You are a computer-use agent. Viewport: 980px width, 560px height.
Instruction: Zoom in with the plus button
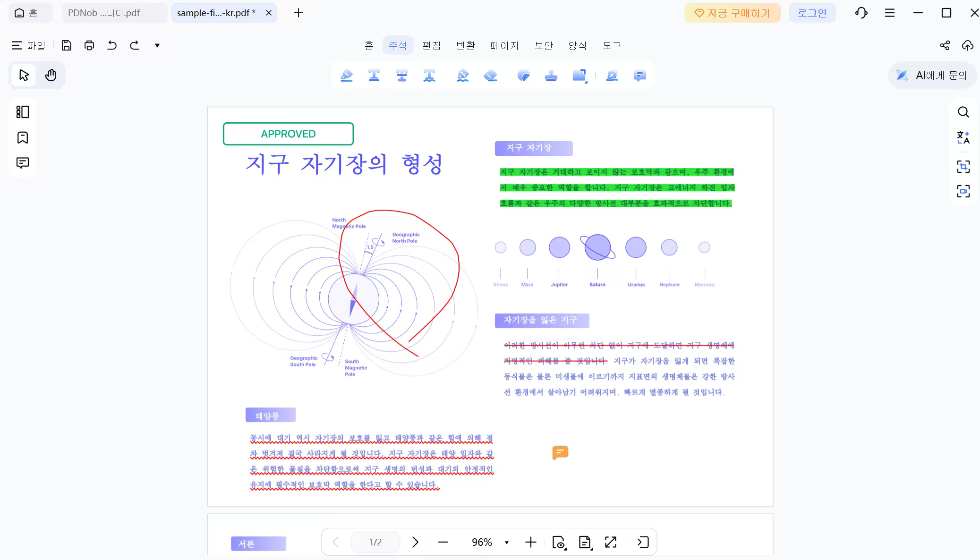pyautogui.click(x=531, y=542)
